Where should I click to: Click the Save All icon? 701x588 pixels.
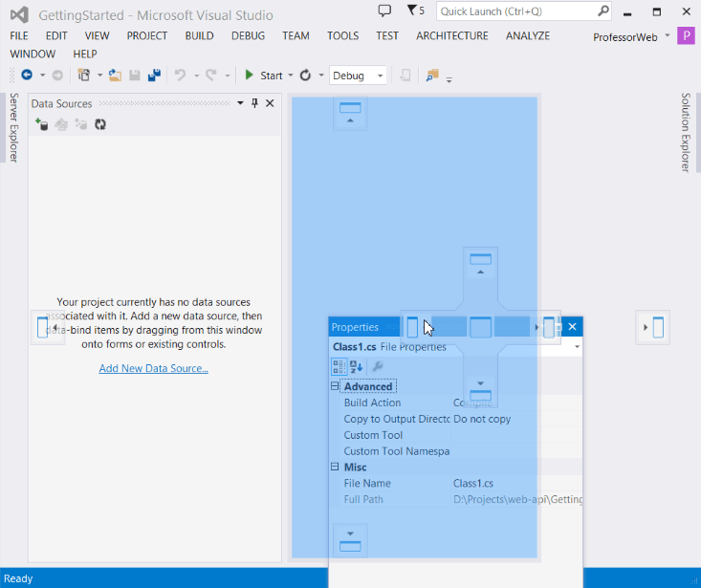tap(154, 76)
